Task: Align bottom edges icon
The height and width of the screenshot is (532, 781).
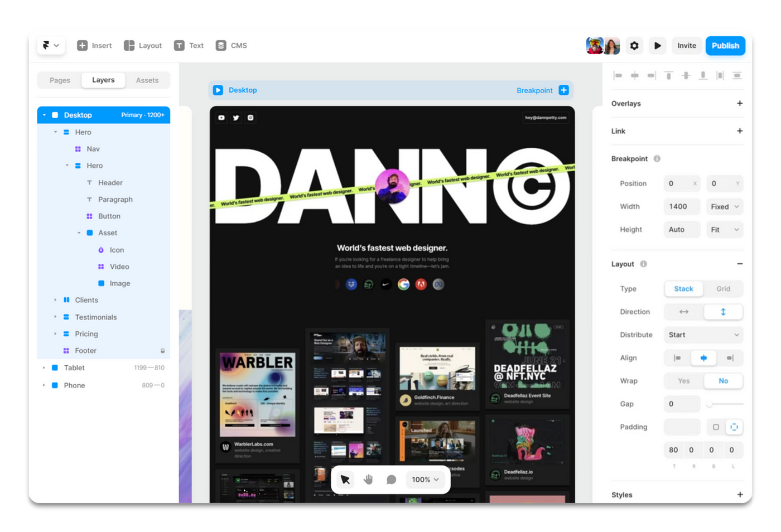Action: pos(703,75)
